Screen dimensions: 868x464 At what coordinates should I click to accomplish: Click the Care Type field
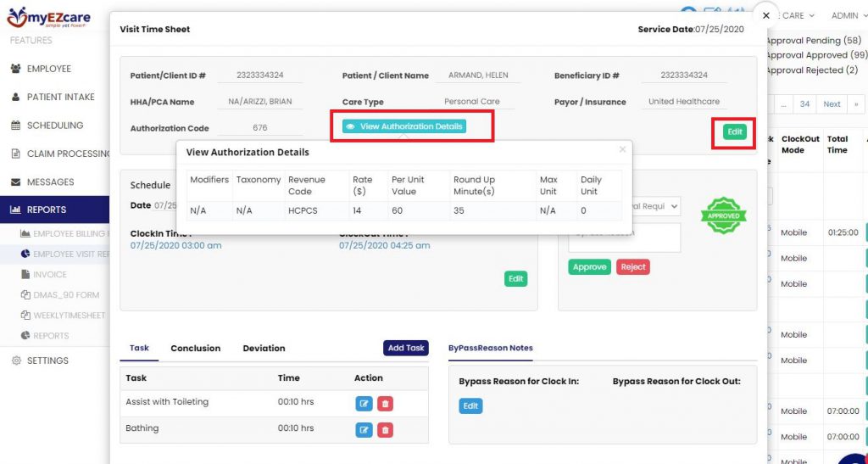point(471,102)
